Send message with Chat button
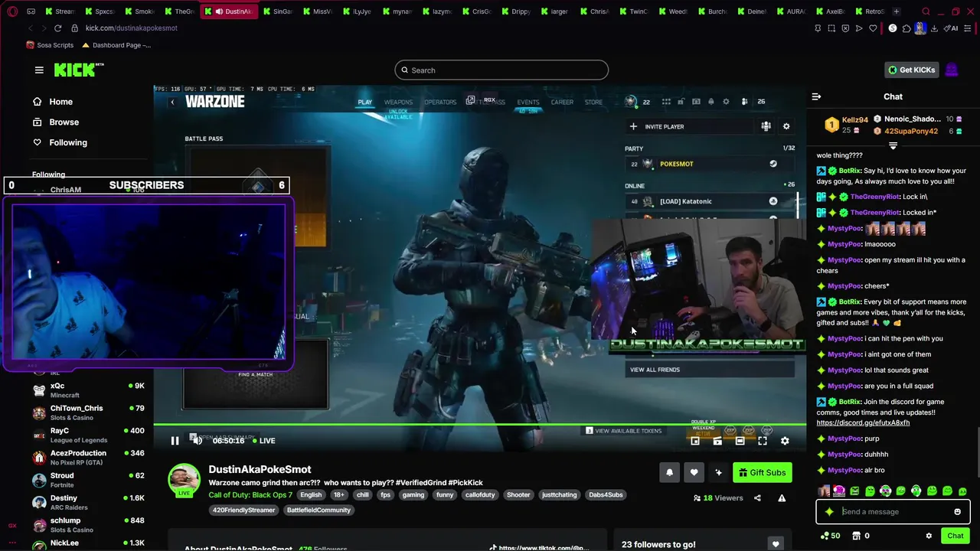The image size is (980, 551). pyautogui.click(x=955, y=536)
